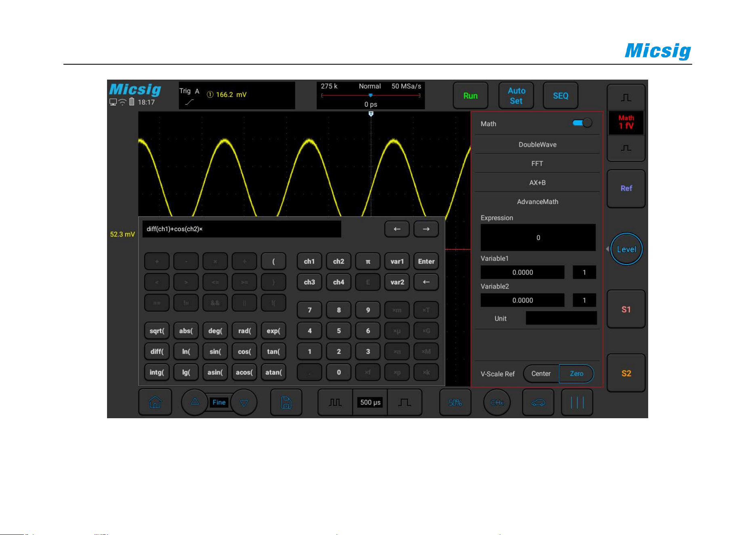Viewport: 756px width, 535px height.
Task: Click the Variable2 value field 0.0000
Action: 522,300
